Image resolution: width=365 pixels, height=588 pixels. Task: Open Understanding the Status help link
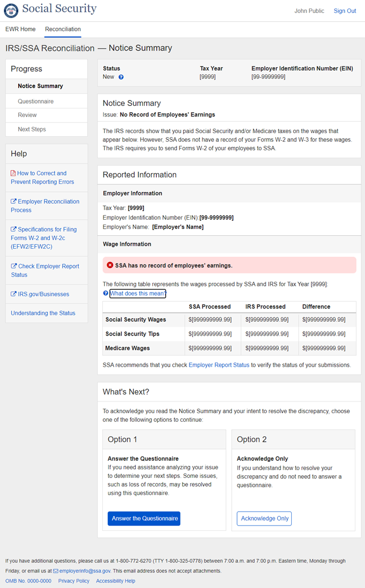43,313
